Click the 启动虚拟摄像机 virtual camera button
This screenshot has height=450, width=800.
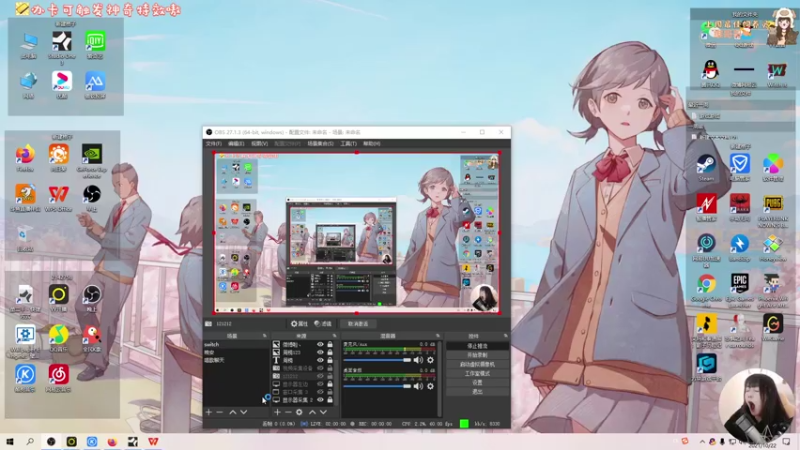point(478,364)
